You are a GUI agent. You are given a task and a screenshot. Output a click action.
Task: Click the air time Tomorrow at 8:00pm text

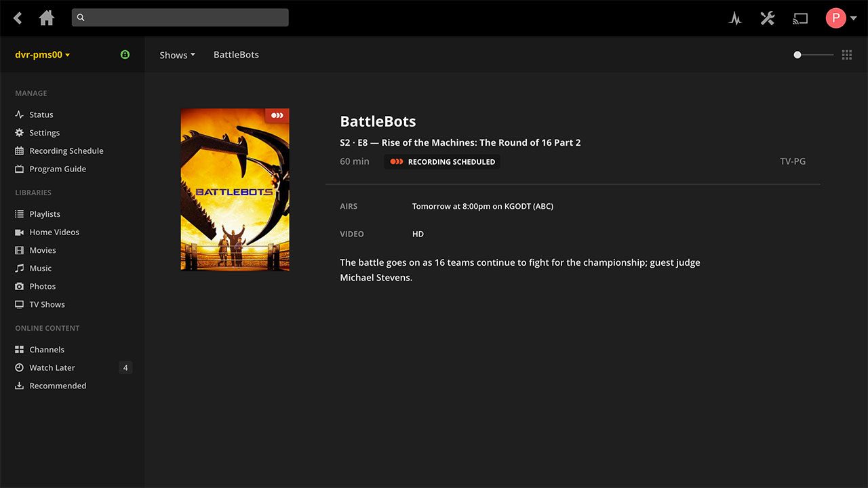tap(483, 207)
